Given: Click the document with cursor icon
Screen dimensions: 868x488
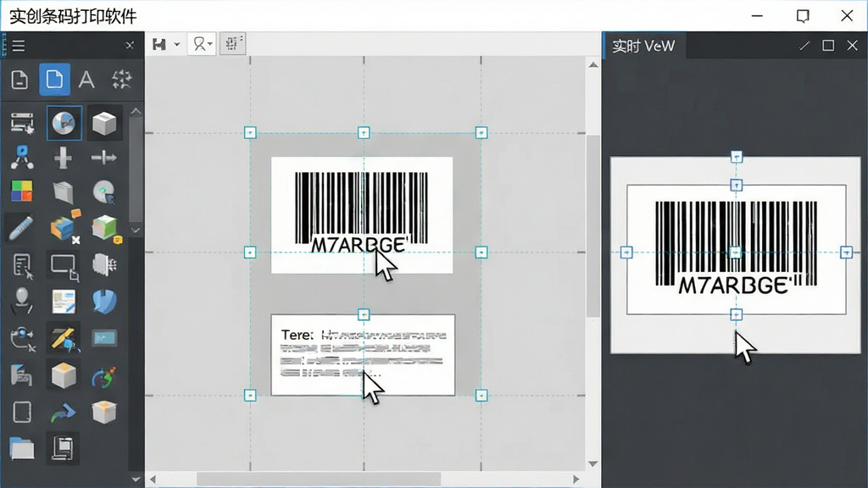Looking at the screenshot, I should click(x=23, y=266).
